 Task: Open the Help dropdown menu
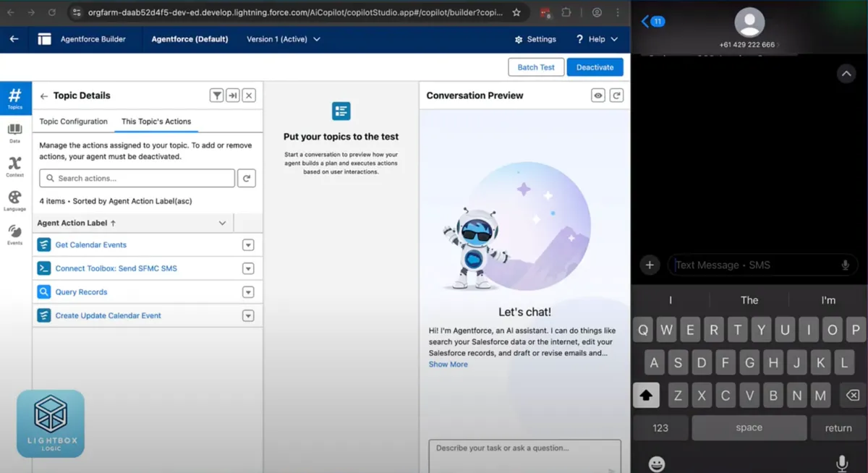[597, 39]
